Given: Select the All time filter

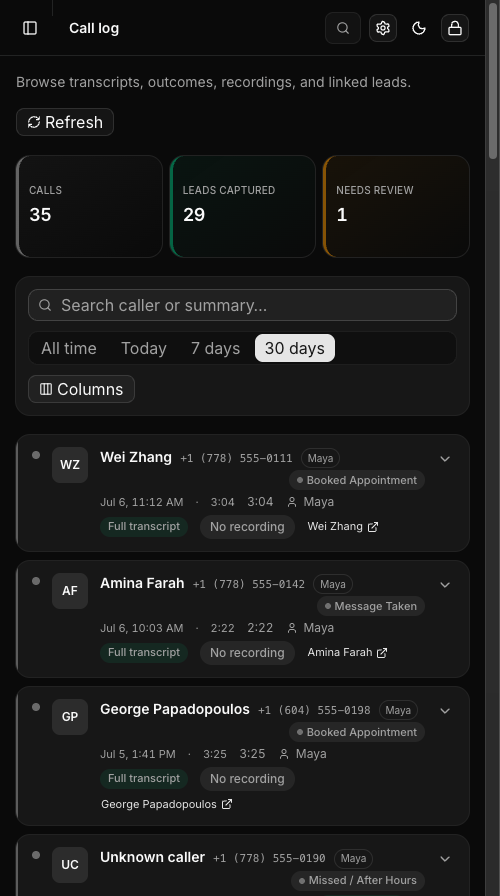Looking at the screenshot, I should (69, 348).
